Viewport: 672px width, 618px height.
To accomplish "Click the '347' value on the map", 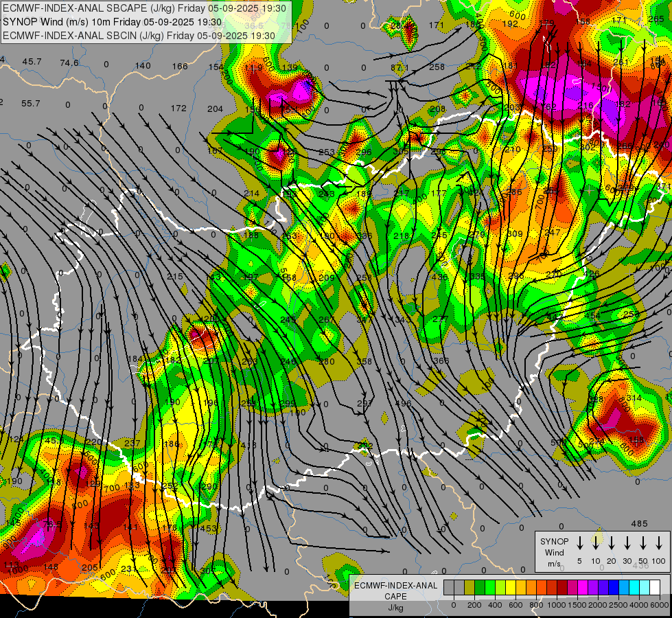I will (x=364, y=319).
